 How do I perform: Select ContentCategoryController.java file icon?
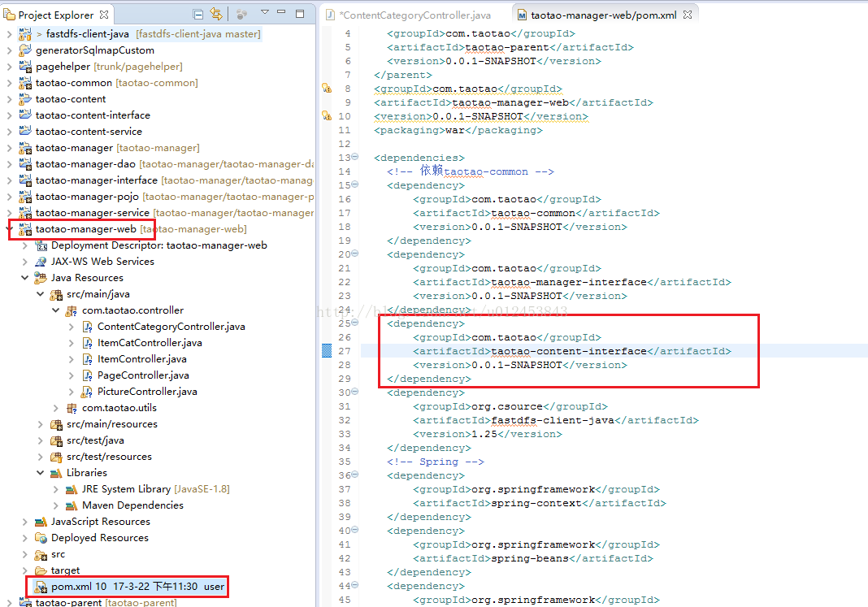[87, 327]
